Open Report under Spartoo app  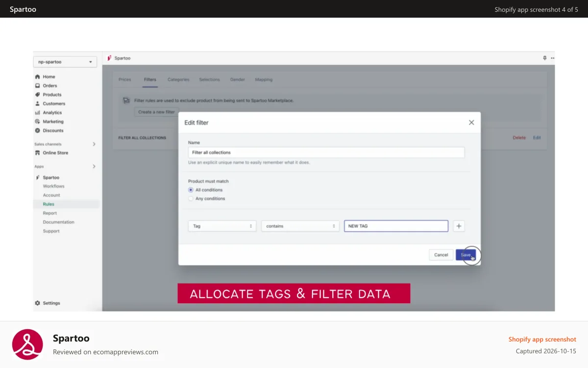pos(49,213)
